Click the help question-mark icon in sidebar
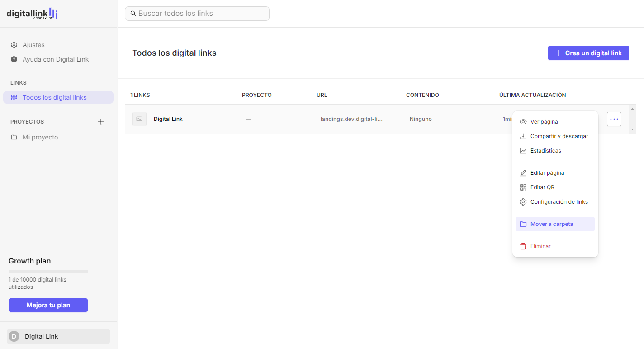The image size is (644, 349). (x=14, y=59)
